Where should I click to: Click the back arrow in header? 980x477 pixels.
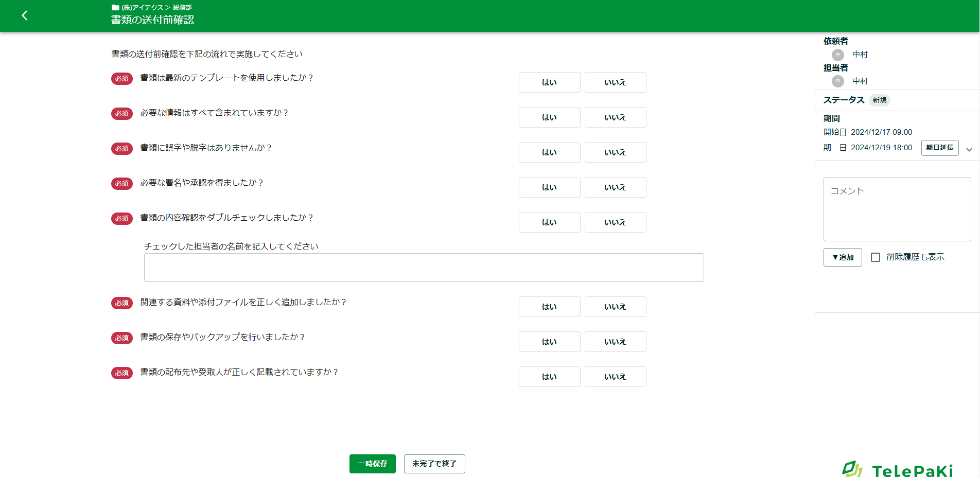coord(24,15)
